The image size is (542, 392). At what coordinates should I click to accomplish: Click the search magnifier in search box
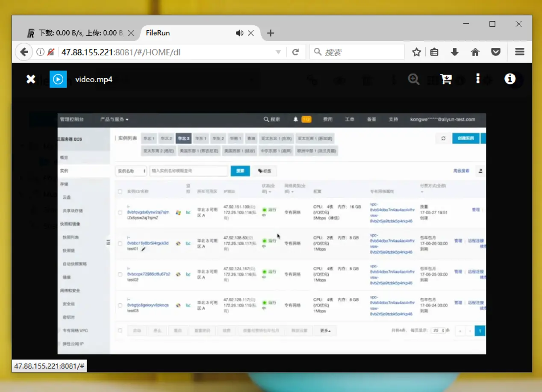318,52
